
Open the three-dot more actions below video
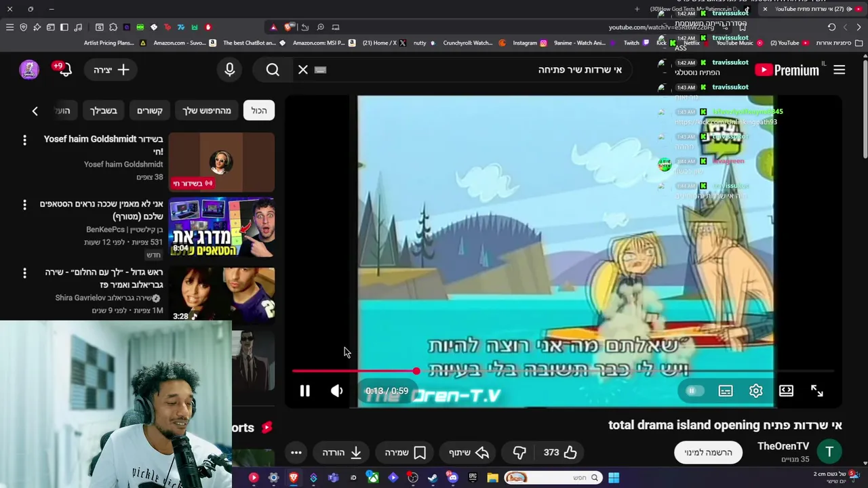click(x=296, y=452)
